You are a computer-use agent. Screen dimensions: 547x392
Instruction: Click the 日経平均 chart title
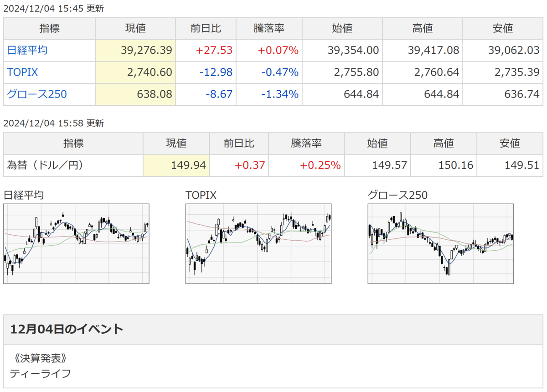click(24, 196)
